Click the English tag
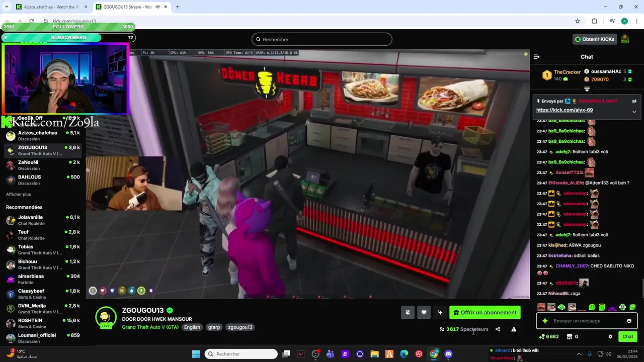644x362 pixels. [192, 327]
